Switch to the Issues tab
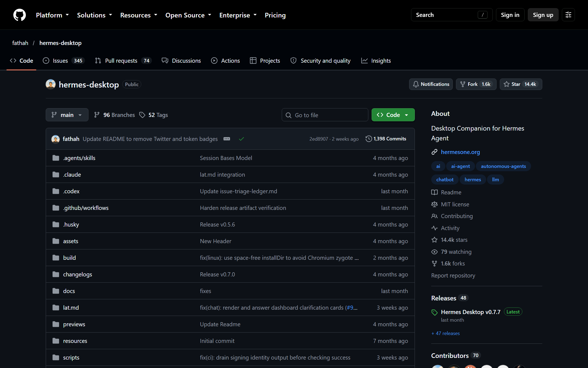Viewport: 588px width, 368px height. [64, 61]
